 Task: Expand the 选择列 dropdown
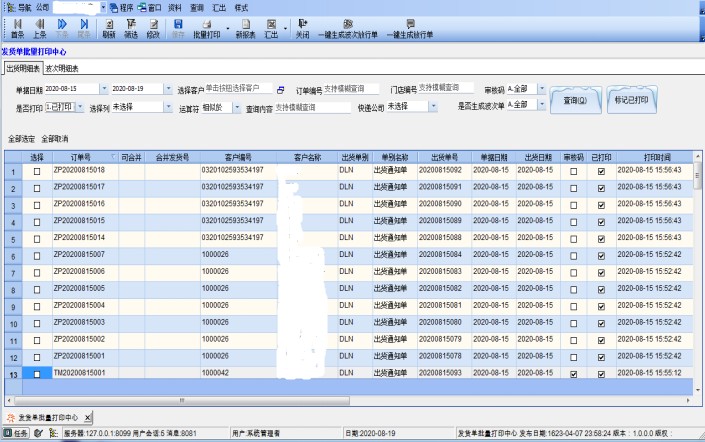(x=168, y=107)
